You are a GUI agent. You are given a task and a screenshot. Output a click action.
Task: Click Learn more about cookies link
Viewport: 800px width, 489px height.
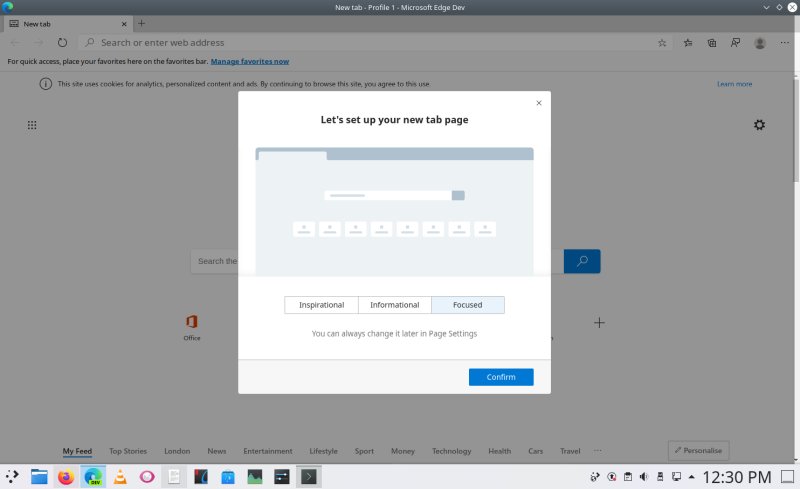click(734, 84)
